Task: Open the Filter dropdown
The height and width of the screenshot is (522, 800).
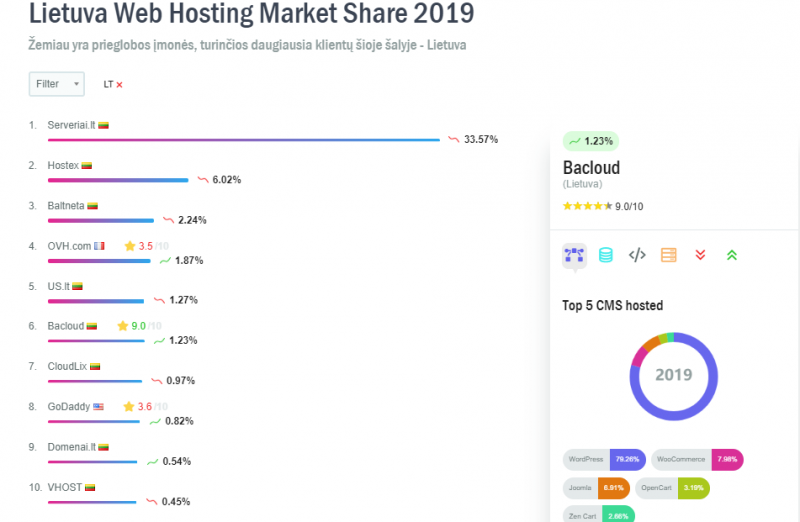Action: [x=56, y=84]
